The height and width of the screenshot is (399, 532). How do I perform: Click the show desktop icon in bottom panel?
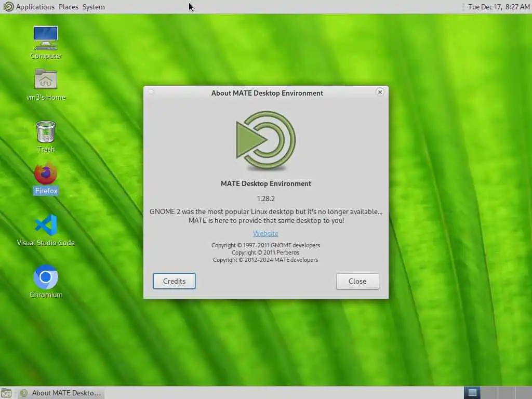tap(6, 393)
